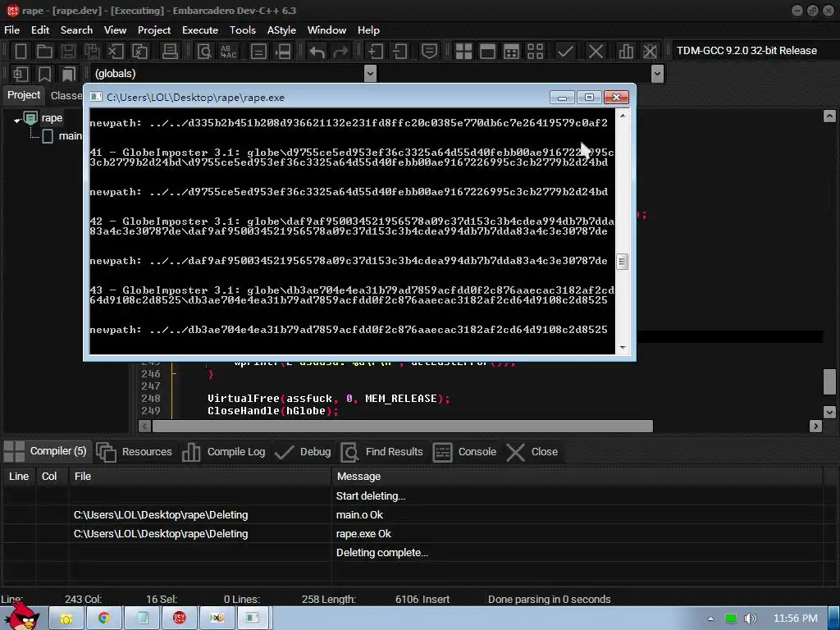The width and height of the screenshot is (840, 630).
Task: Click the Redo arrow icon
Action: [340, 52]
